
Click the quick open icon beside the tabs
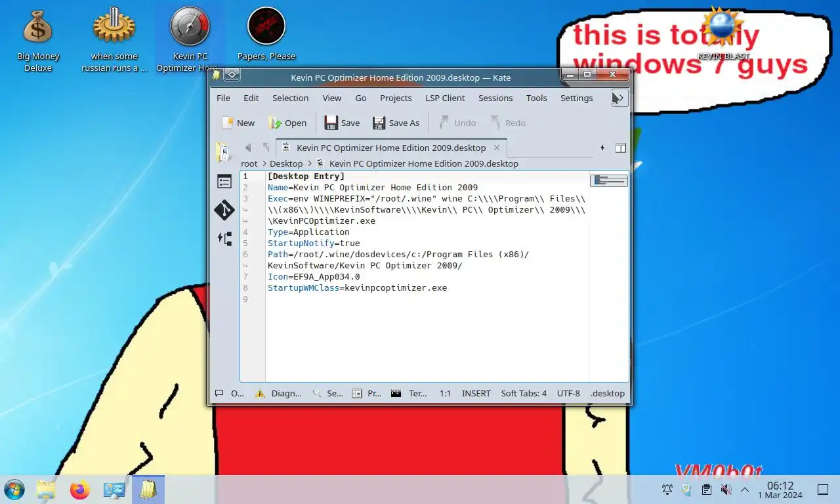coord(602,148)
